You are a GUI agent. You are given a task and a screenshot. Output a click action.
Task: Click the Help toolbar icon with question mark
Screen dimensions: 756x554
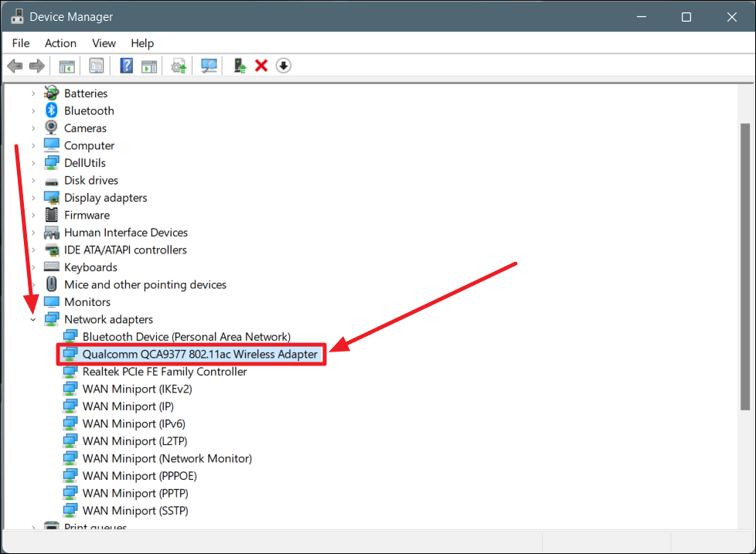127,66
